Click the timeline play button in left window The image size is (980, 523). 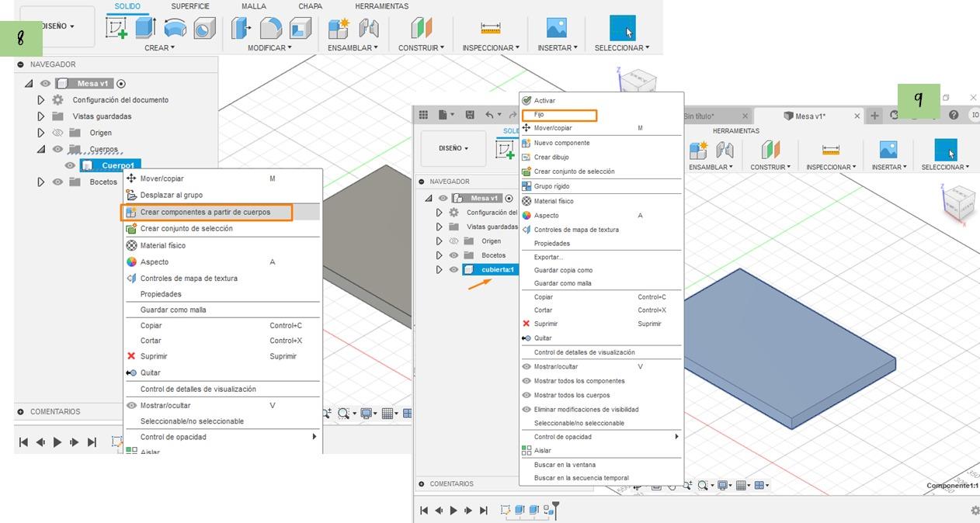[x=57, y=442]
